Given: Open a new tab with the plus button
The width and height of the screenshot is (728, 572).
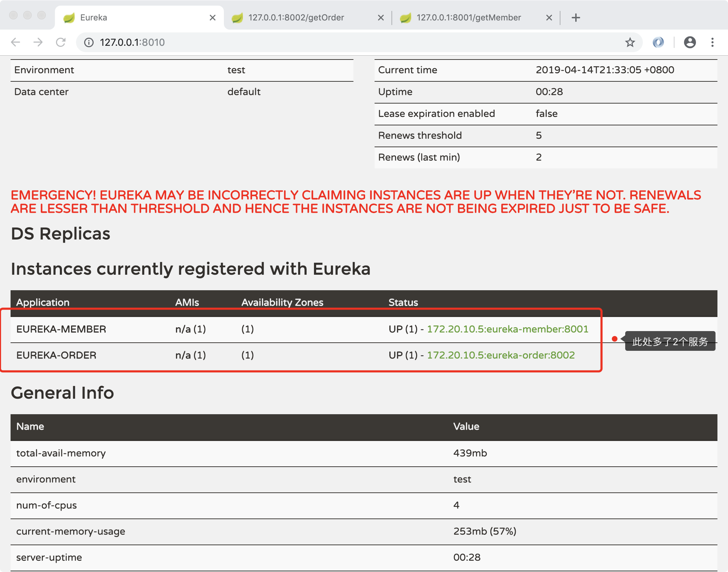Looking at the screenshot, I should [576, 18].
